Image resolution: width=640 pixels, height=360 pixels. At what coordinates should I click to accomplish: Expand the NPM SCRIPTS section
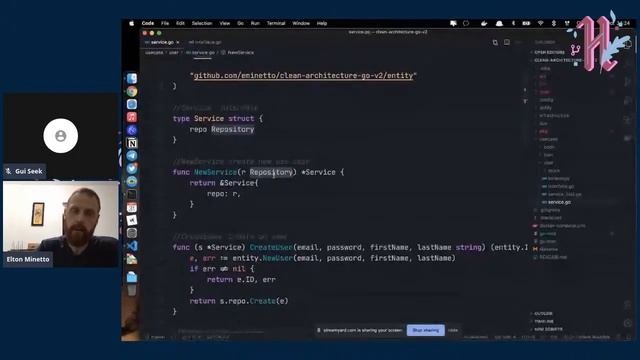click(x=548, y=329)
